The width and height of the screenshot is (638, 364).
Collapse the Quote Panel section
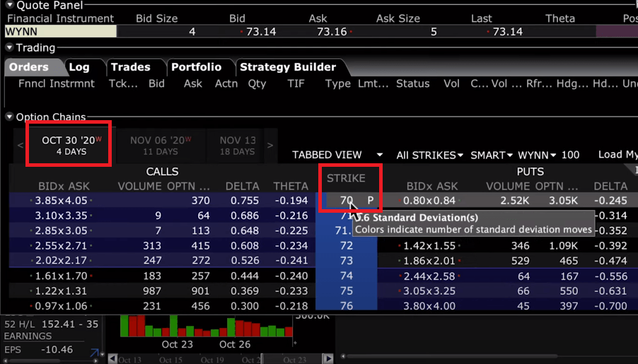pyautogui.click(x=10, y=6)
